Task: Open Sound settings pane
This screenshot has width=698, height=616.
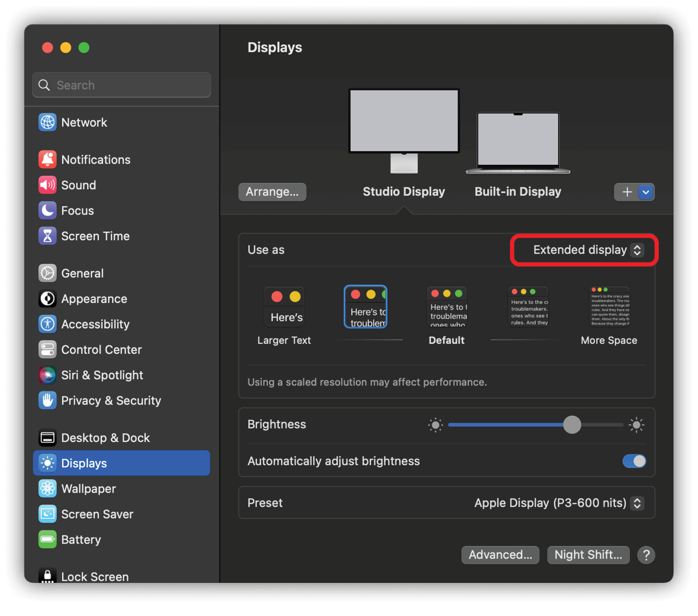Action: point(121,185)
